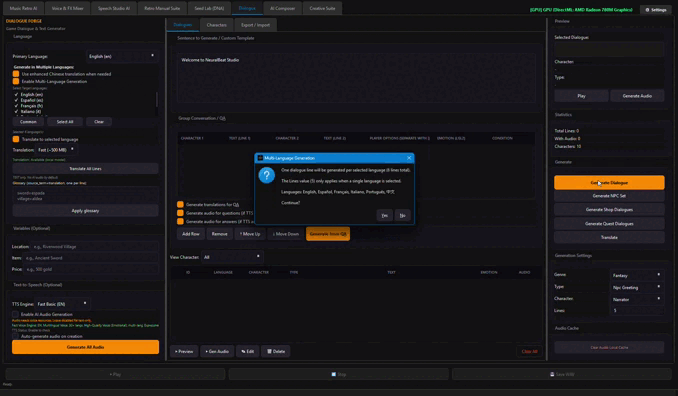This screenshot has width=678, height=396.
Task: Open Settings with the gear button
Action: tap(656, 10)
